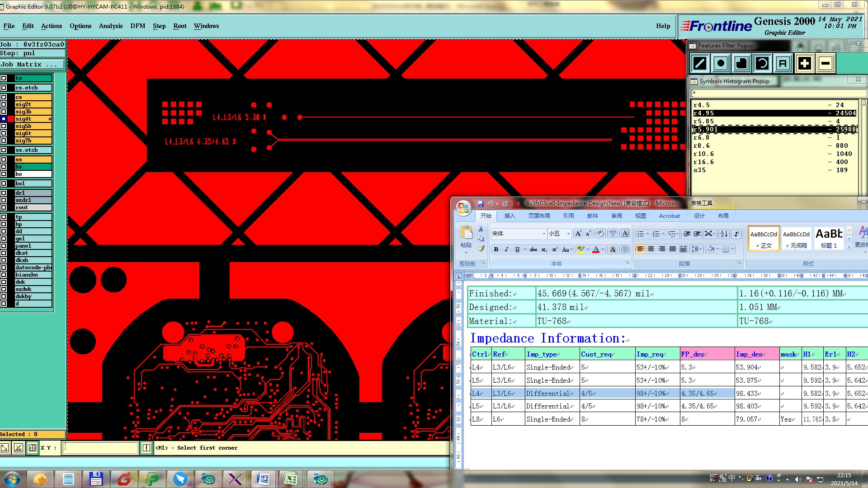This screenshot has width=868, height=488.
Task: Toggle the pads filter in Features Filter
Action: point(721,63)
